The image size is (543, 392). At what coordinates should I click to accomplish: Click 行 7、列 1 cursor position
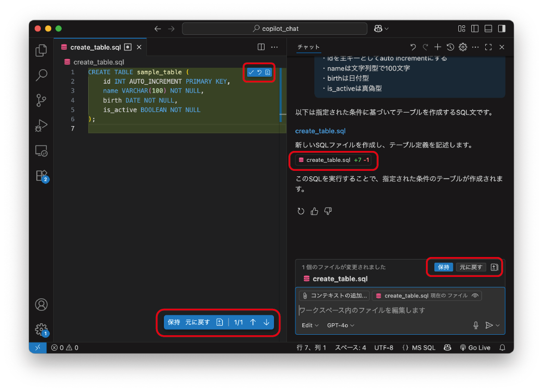pos(311,348)
